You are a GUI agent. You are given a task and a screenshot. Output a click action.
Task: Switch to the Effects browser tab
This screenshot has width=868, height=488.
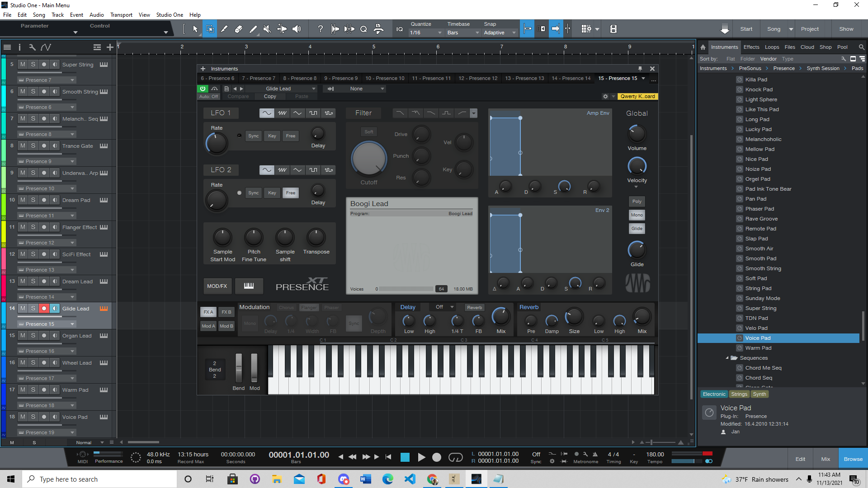point(751,47)
